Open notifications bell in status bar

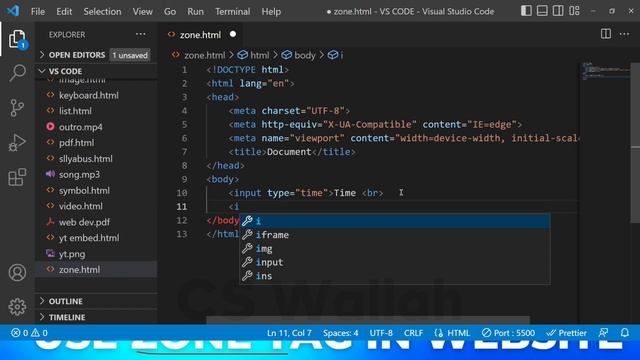[x=624, y=333]
